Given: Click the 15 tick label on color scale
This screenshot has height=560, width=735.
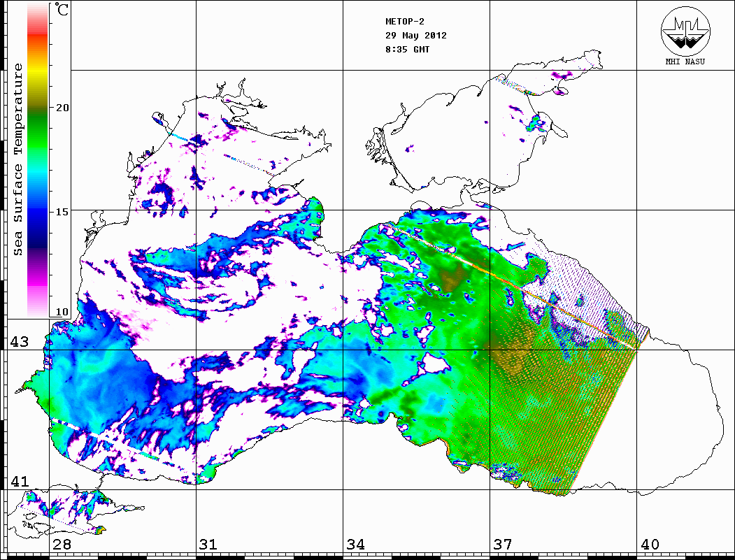Looking at the screenshot, I should 62,212.
